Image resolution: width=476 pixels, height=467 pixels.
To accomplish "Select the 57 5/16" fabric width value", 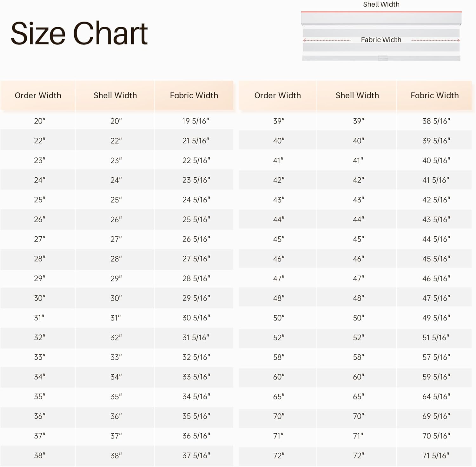I will tap(436, 357).
